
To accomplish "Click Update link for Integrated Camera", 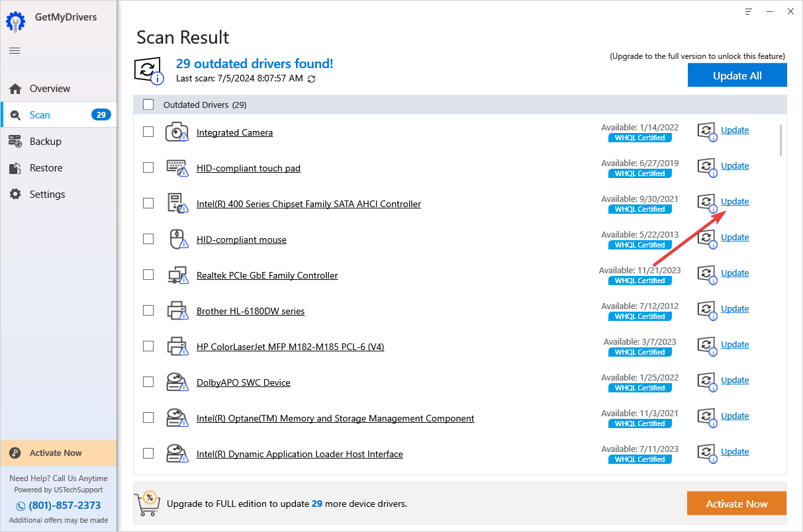I will tap(735, 130).
